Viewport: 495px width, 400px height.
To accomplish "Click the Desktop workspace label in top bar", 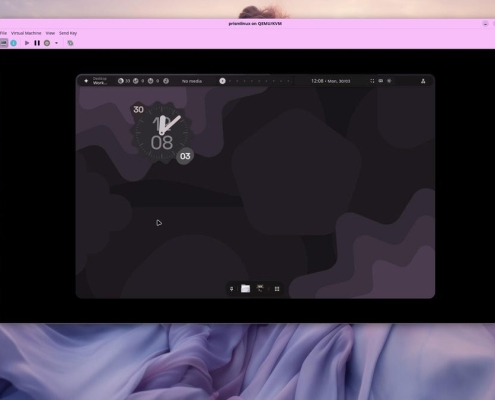I will (100, 81).
